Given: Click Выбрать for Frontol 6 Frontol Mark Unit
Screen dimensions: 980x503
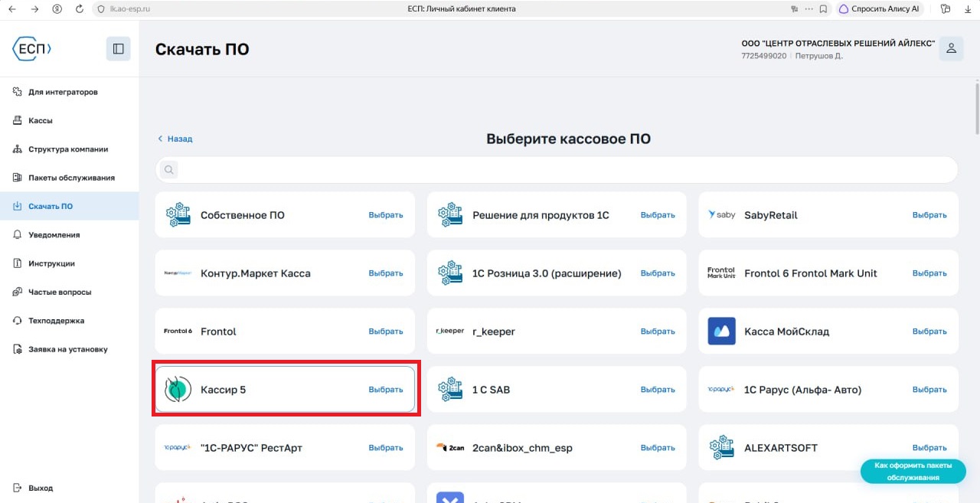Looking at the screenshot, I should [929, 273].
